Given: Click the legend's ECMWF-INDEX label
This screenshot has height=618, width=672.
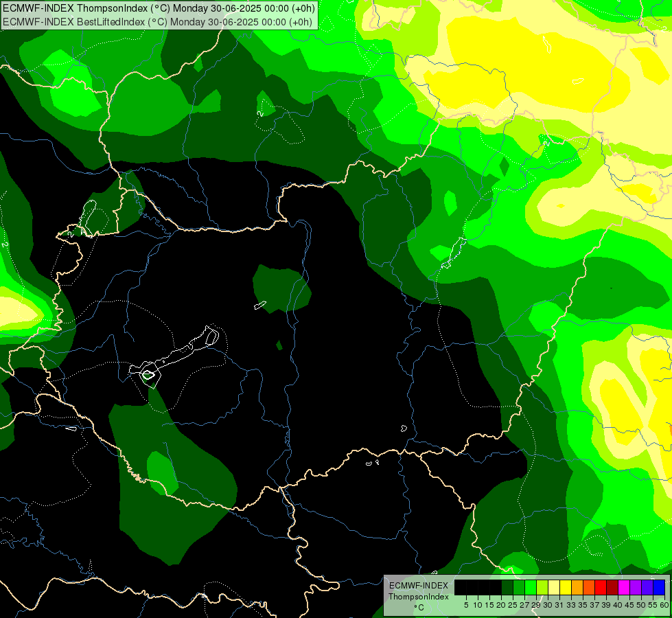Looking at the screenshot, I should pos(418,586).
